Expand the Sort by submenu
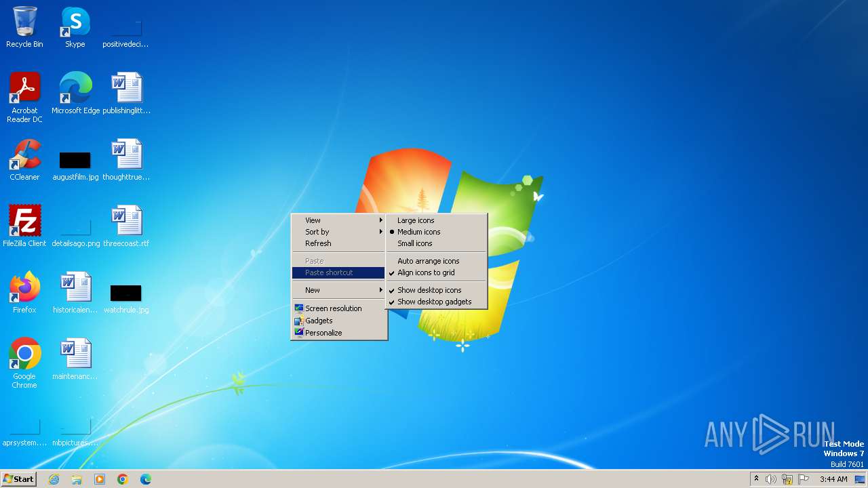This screenshot has height=488, width=868. 338,232
